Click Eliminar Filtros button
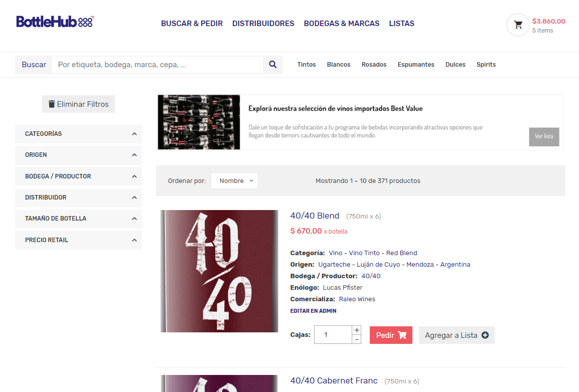The image size is (579, 392). coord(78,104)
